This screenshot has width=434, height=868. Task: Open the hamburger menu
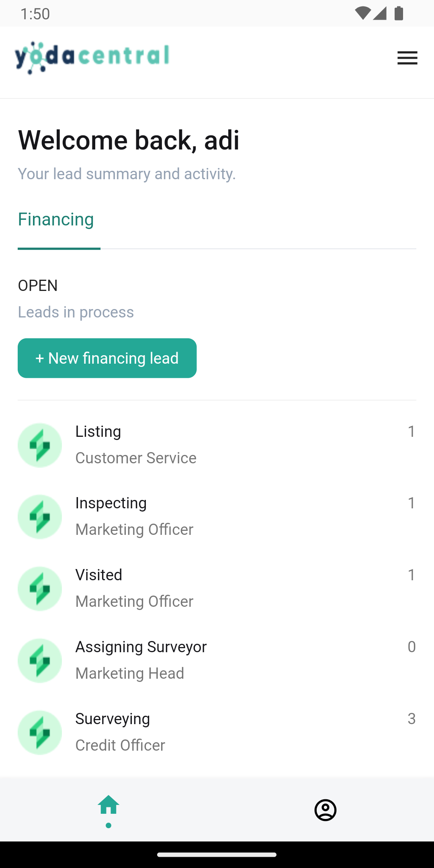[407, 58]
